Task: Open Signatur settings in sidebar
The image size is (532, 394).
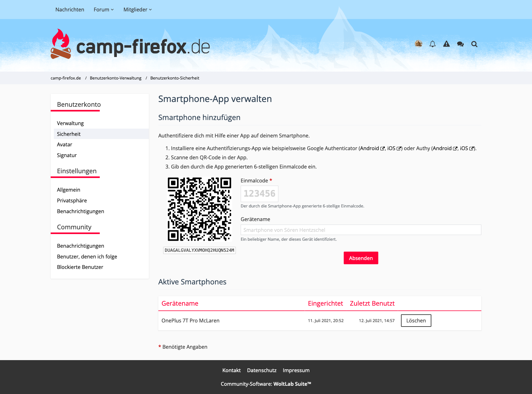Action: 67,155
